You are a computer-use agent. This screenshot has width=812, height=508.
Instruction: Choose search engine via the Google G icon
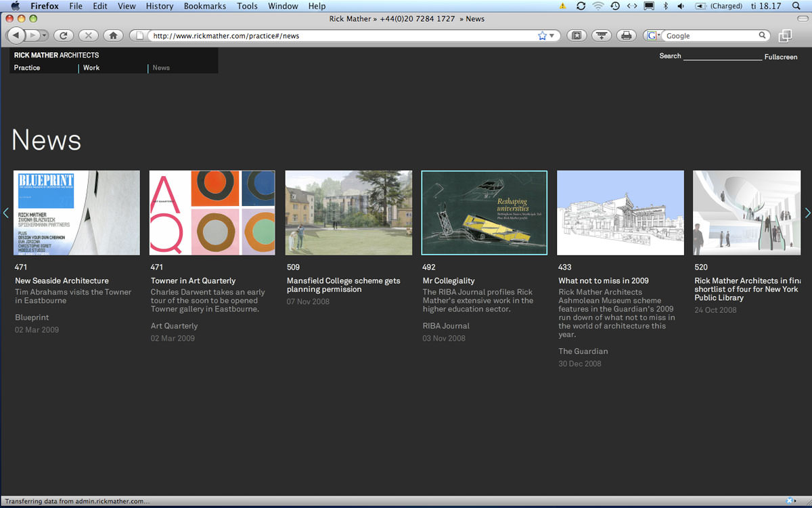point(654,36)
